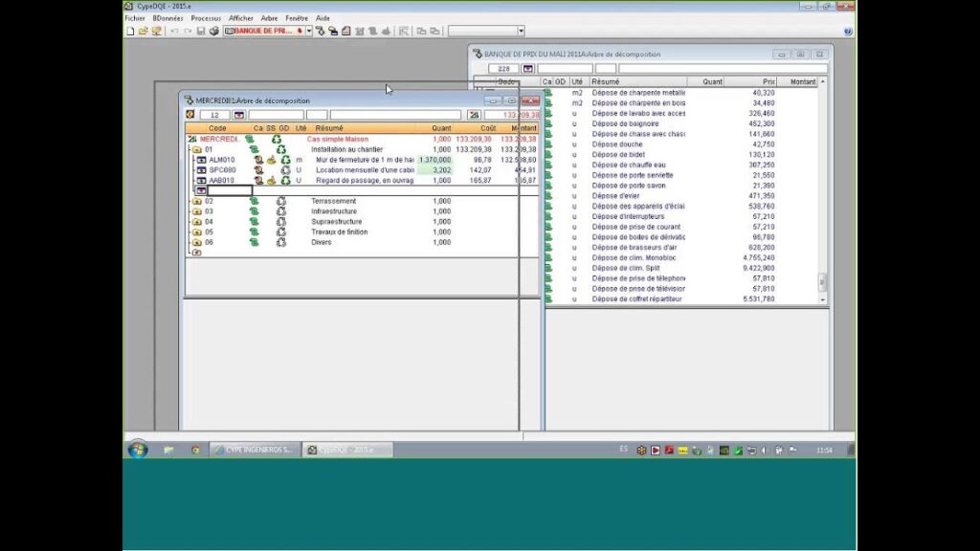Click the icon left of the MERCREDI total field
Screen dimensions: 980x551
473,115
